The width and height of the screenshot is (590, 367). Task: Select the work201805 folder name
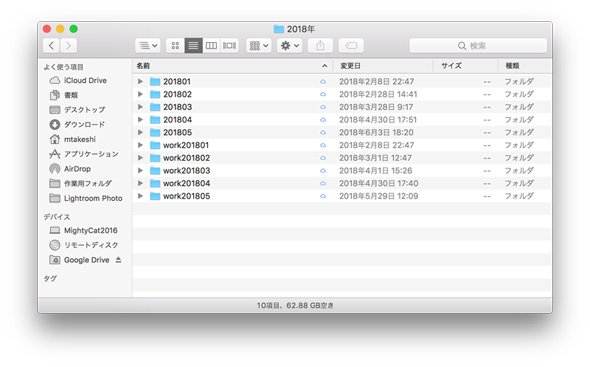tap(186, 196)
